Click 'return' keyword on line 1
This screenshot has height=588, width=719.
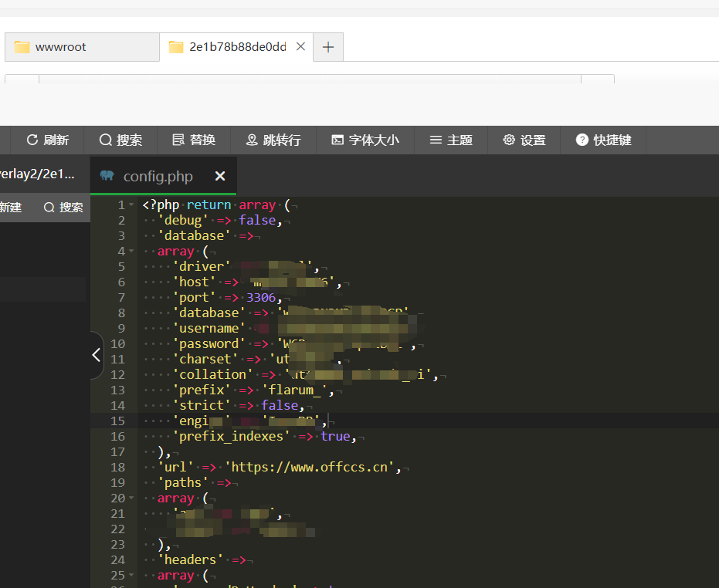coord(209,204)
